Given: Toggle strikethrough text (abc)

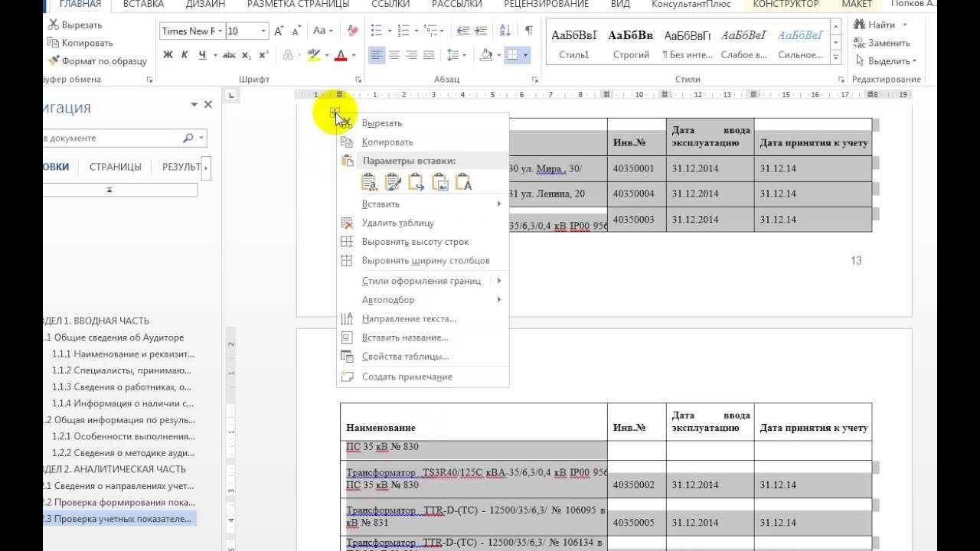Looking at the screenshot, I should click(x=229, y=55).
